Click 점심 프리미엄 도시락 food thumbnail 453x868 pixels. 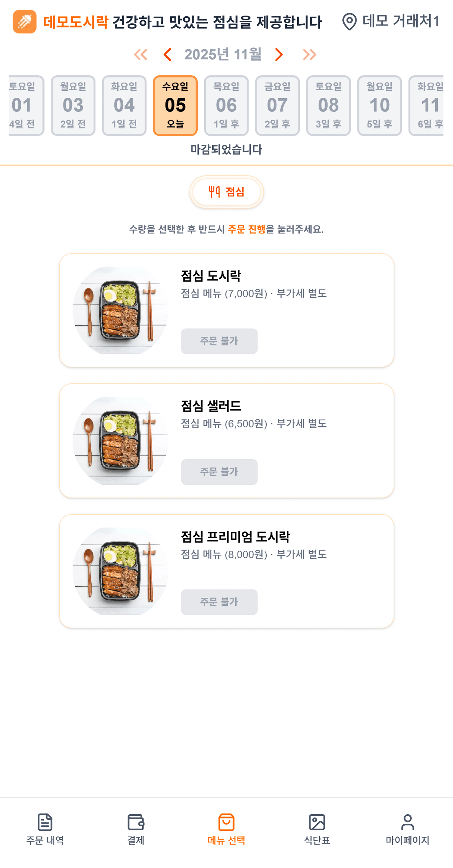click(120, 571)
